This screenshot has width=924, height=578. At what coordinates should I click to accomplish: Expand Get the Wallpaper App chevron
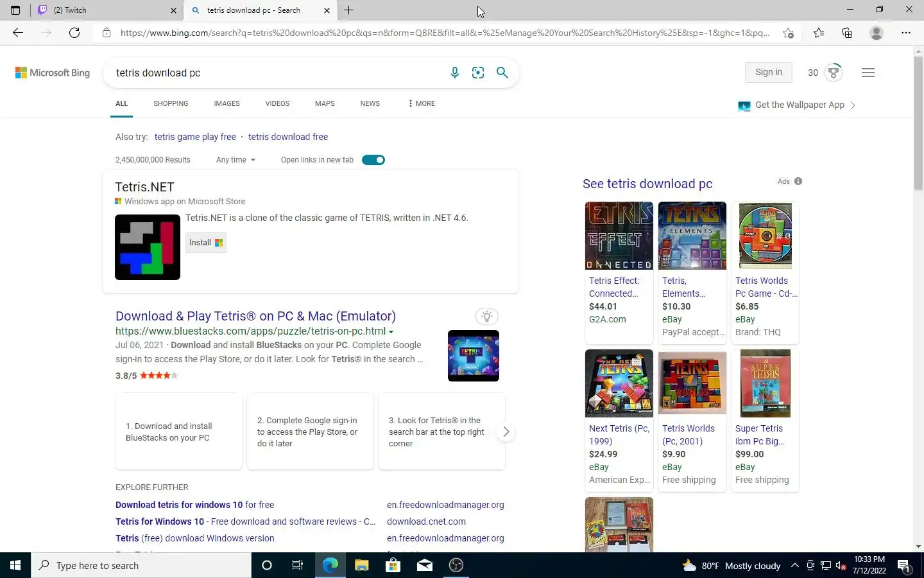tap(852, 105)
